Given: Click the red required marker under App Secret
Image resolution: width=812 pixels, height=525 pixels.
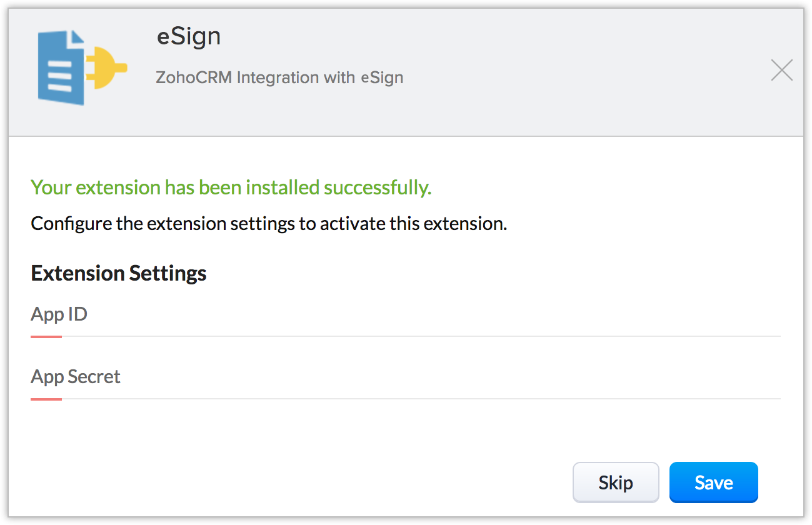Looking at the screenshot, I should click(x=46, y=399).
